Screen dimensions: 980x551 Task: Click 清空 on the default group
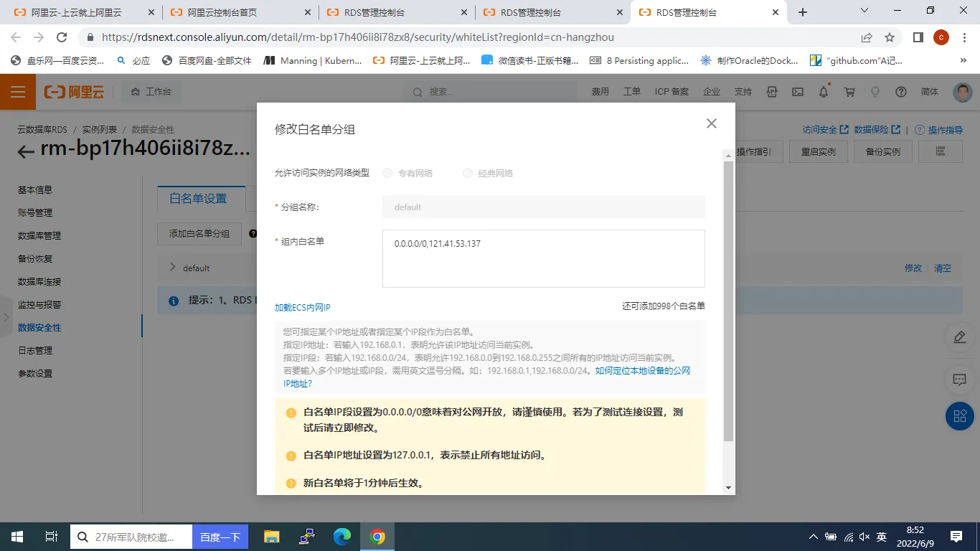pos(943,268)
